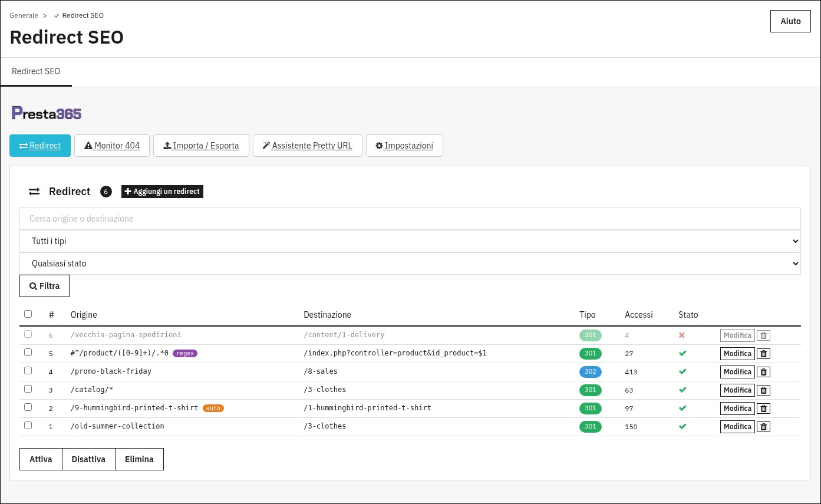Click trash icon on /catalog/* row
The image size is (821, 504).
(763, 390)
